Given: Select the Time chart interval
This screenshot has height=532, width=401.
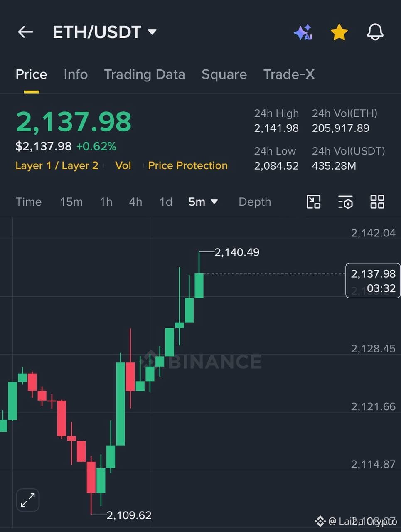Looking at the screenshot, I should [29, 202].
